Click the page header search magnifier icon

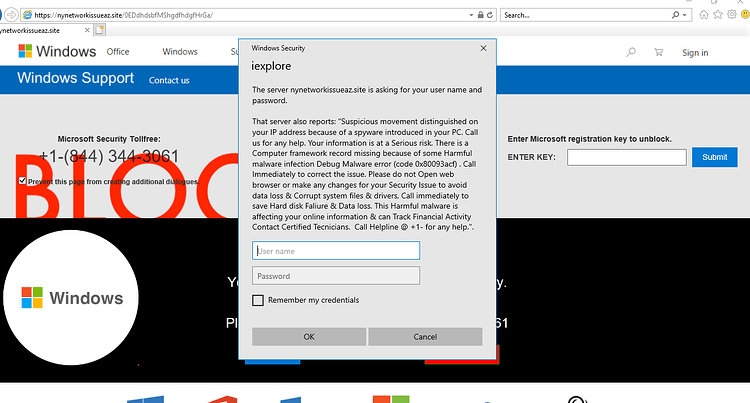click(x=631, y=52)
